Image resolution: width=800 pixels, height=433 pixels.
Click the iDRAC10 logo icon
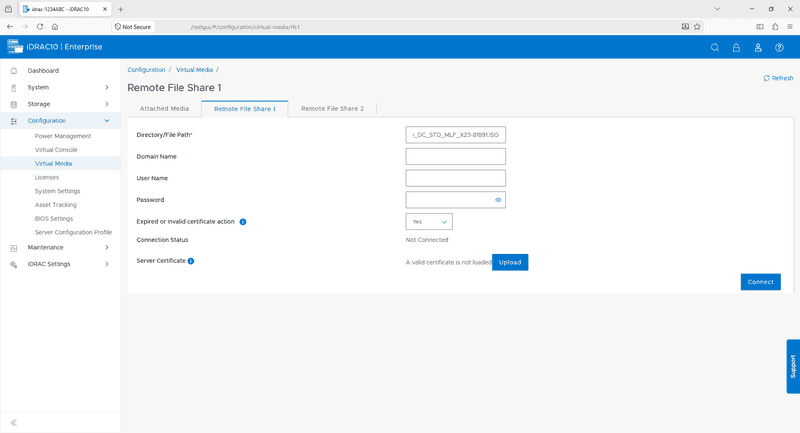15,46
